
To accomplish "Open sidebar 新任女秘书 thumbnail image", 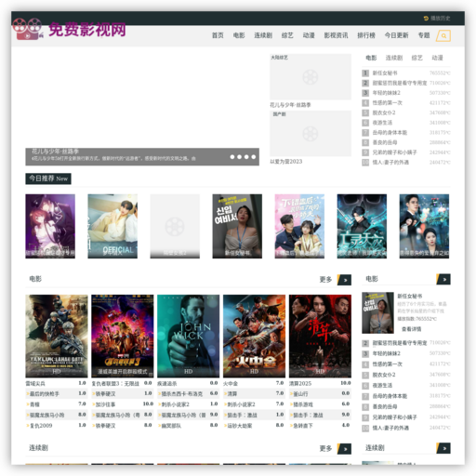I will coord(377,312).
